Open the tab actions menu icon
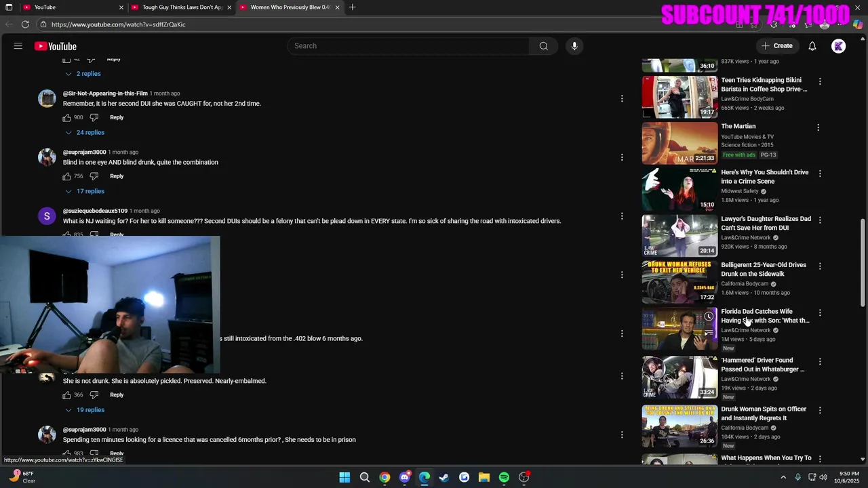Viewport: 868px width, 488px height. [x=9, y=7]
